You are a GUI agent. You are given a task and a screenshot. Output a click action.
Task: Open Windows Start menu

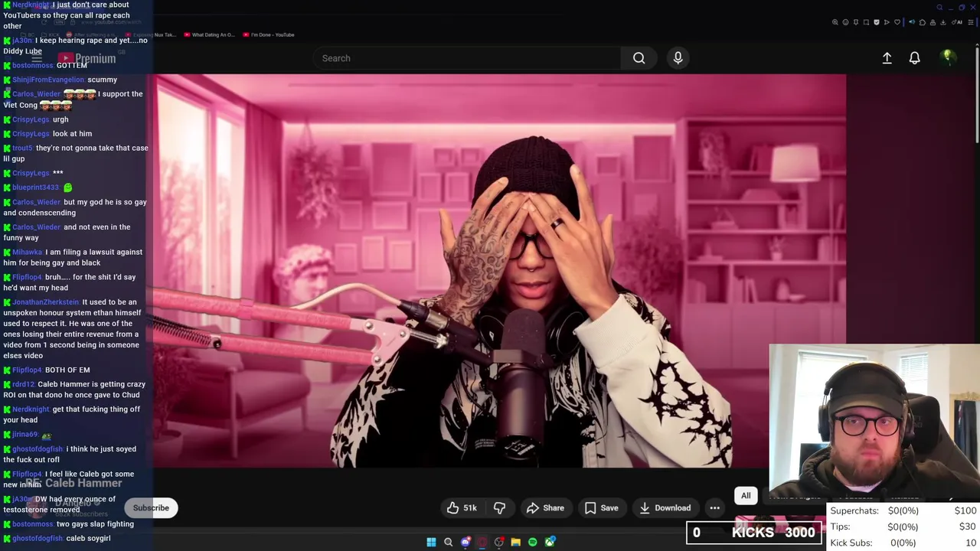click(x=431, y=542)
